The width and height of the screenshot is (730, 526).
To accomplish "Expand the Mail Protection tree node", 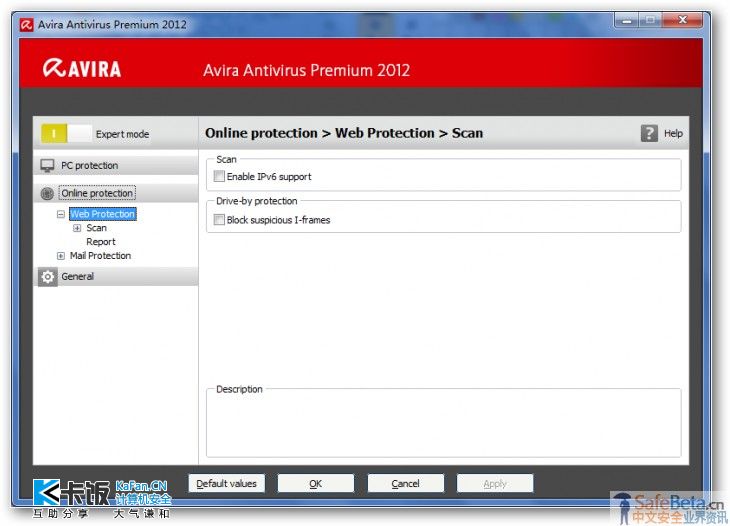I will (61, 256).
